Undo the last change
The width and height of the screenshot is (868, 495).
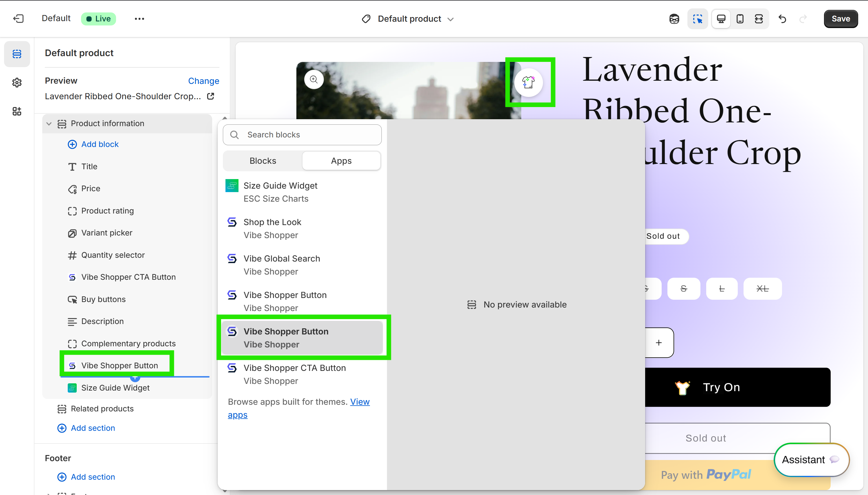tap(782, 19)
